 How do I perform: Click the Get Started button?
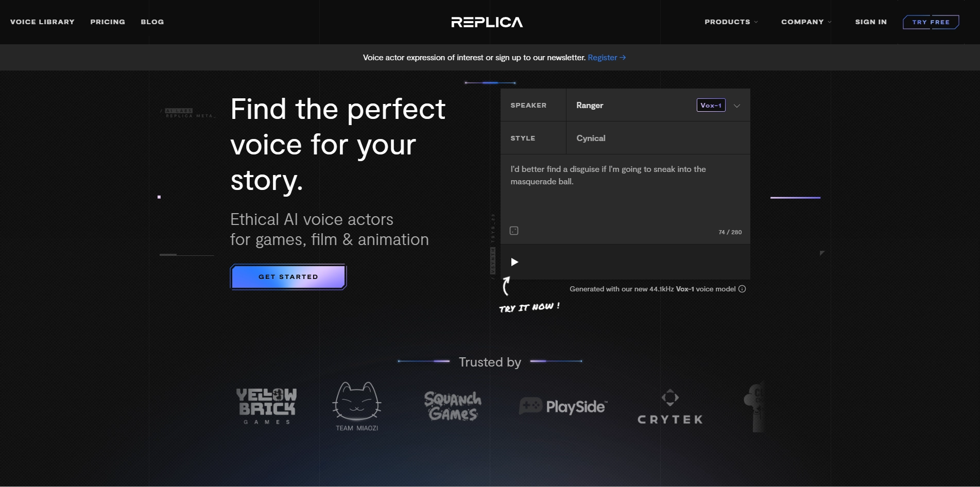[x=288, y=277]
